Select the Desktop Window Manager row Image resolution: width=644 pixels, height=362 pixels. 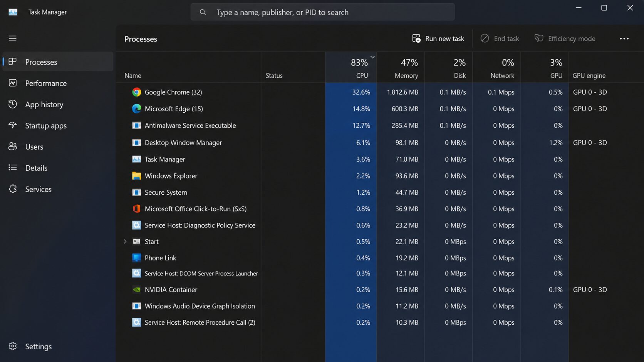(x=380, y=143)
